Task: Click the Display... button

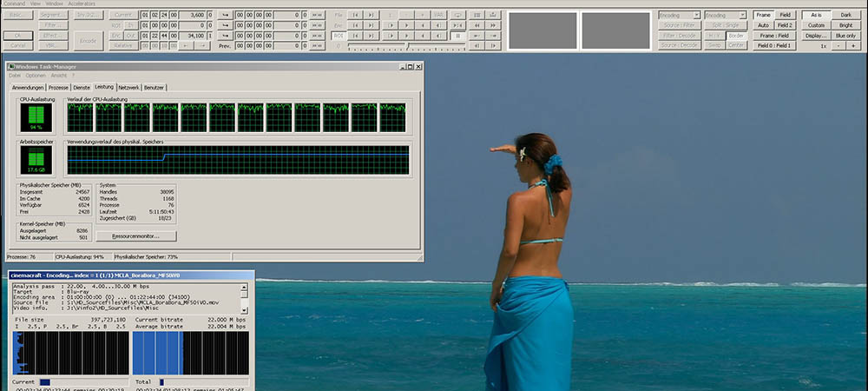Action: tap(816, 36)
